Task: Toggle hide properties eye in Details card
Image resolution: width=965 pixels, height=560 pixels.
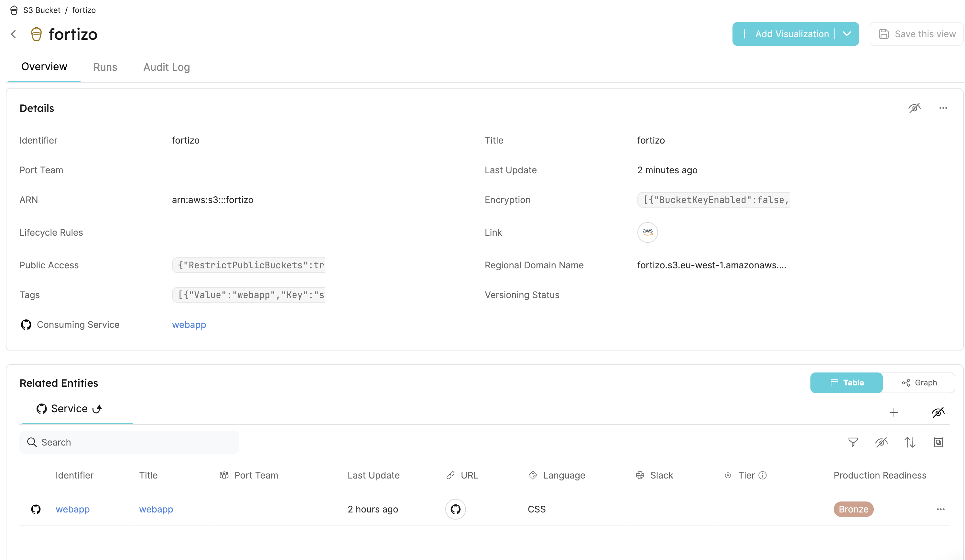Action: tap(914, 108)
